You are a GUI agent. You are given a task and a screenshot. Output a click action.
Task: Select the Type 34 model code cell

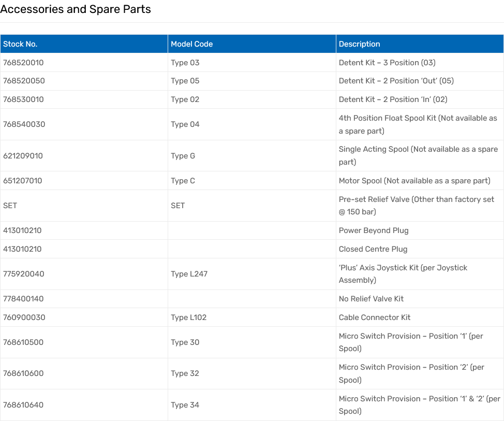tap(185, 405)
